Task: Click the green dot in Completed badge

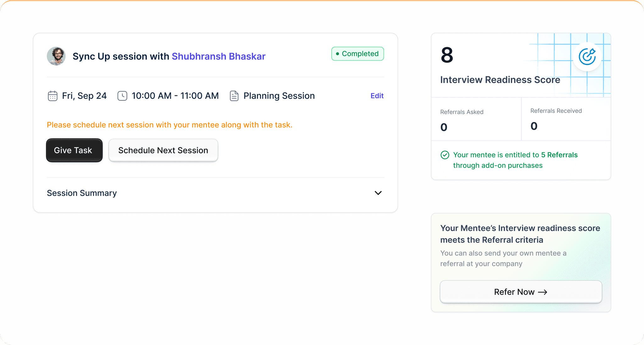Action: 337,54
